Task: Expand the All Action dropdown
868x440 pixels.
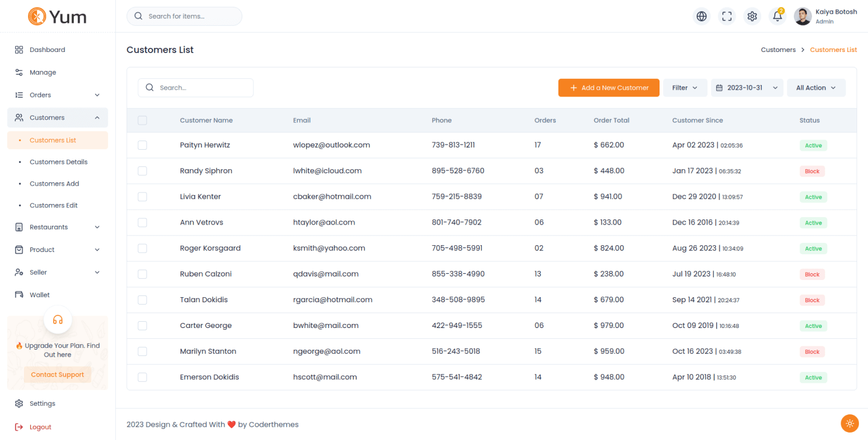Action: 816,88
